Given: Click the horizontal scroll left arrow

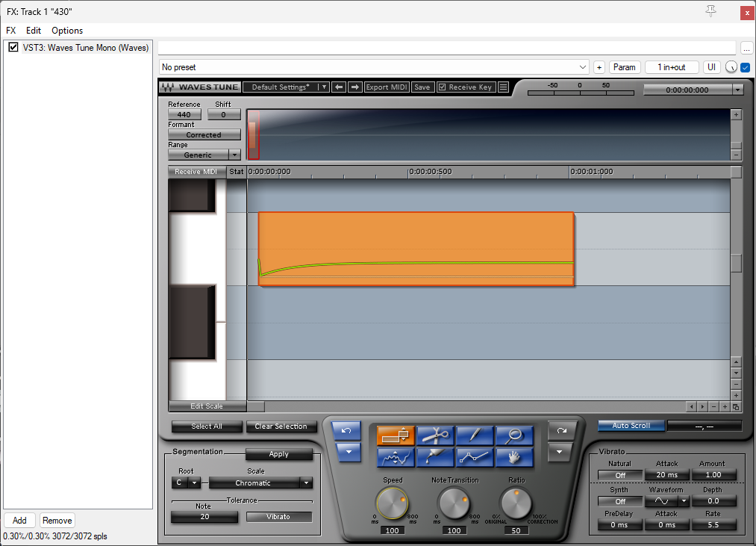Looking at the screenshot, I should [x=691, y=406].
